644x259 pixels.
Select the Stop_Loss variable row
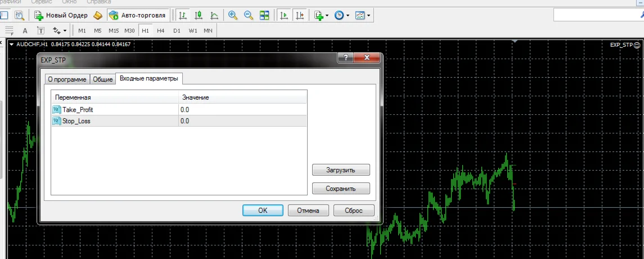click(179, 121)
